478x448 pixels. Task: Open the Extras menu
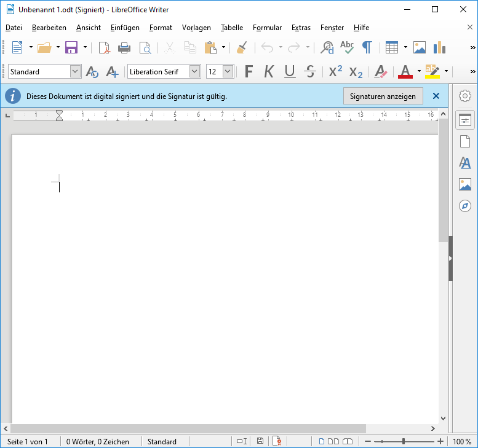pos(301,28)
